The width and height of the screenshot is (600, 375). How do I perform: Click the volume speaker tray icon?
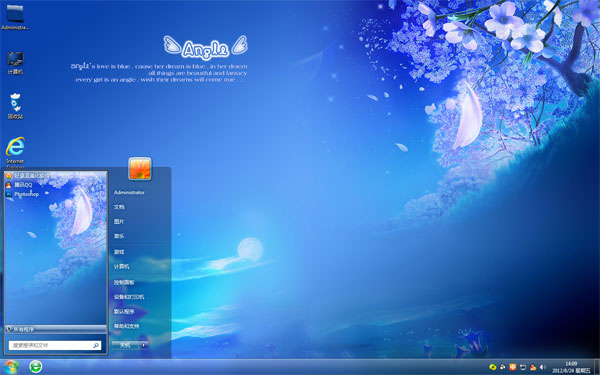(x=542, y=367)
